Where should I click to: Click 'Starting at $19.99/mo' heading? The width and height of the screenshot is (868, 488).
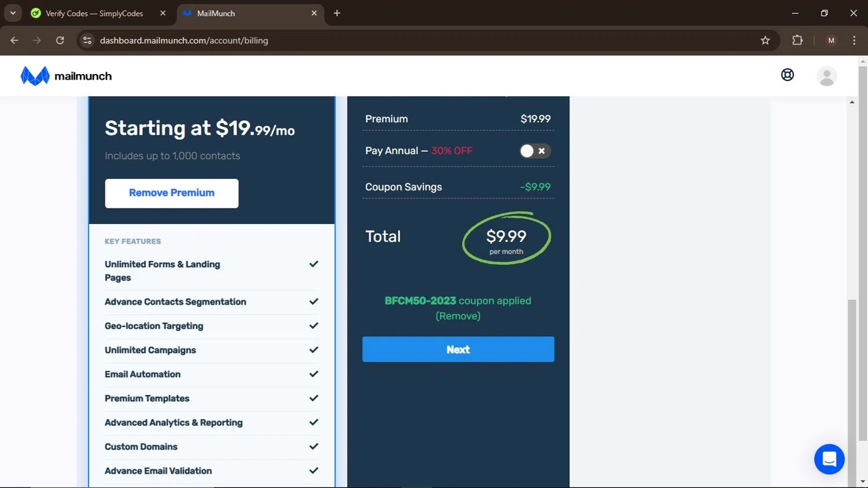200,128
